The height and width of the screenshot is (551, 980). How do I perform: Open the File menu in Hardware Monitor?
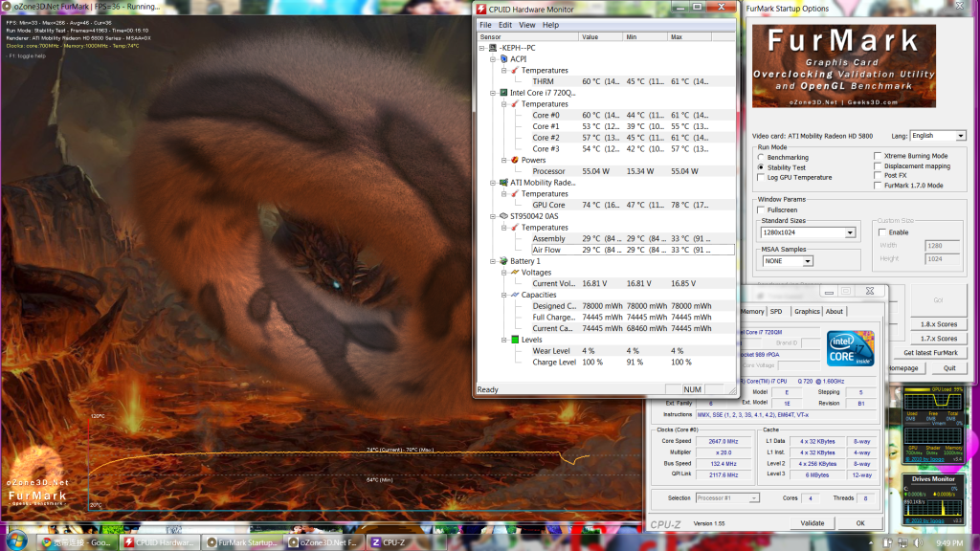click(x=485, y=25)
